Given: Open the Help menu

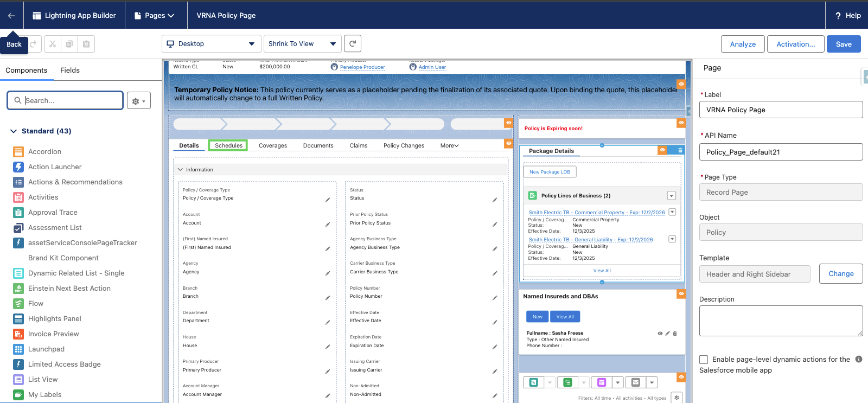Looking at the screenshot, I should [848, 15].
